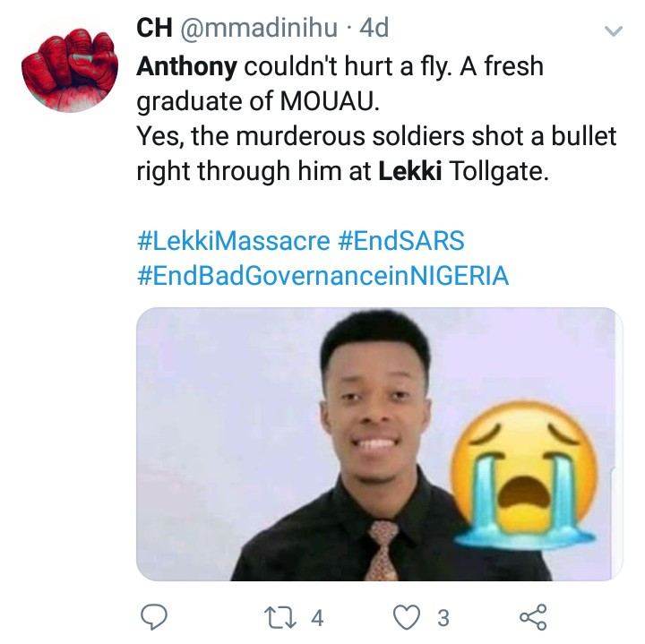645x644 pixels.
Task: Open the #EndBadGovernanceinNIGERIA hashtag
Action: tap(322, 275)
